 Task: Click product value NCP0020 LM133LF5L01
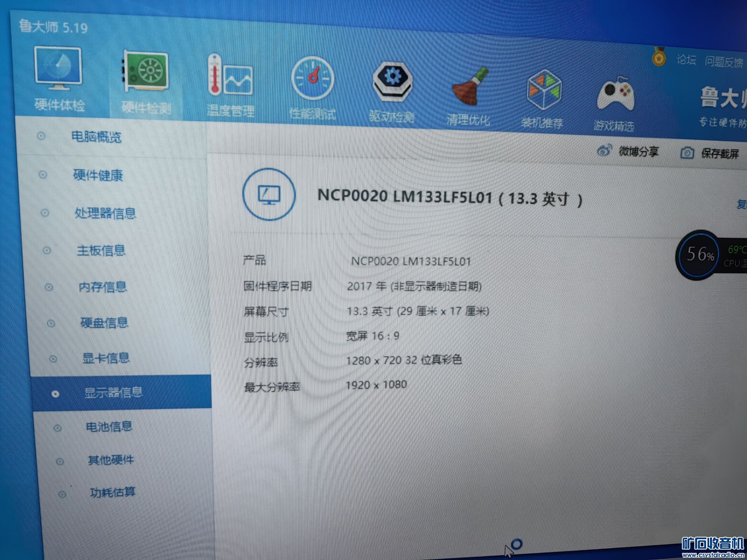pos(411,261)
